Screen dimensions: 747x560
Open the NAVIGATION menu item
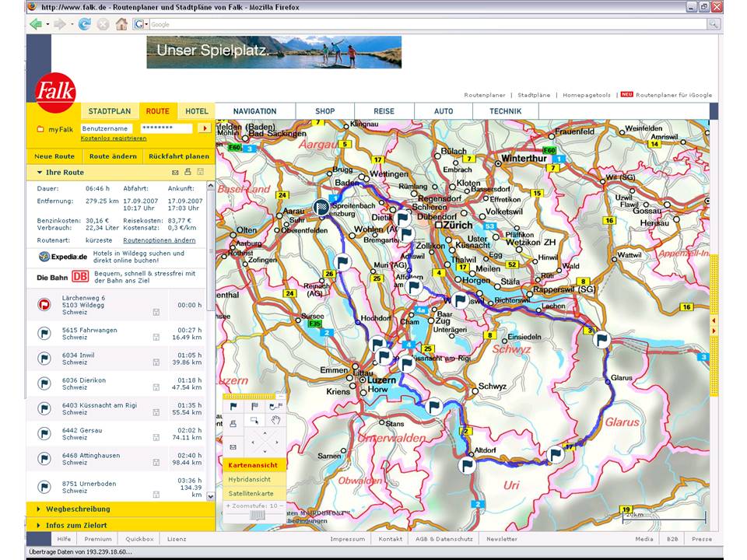[254, 111]
